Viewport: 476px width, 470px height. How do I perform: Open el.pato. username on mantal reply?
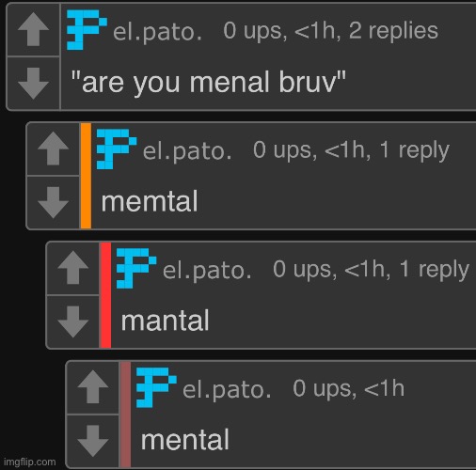pos(207,270)
